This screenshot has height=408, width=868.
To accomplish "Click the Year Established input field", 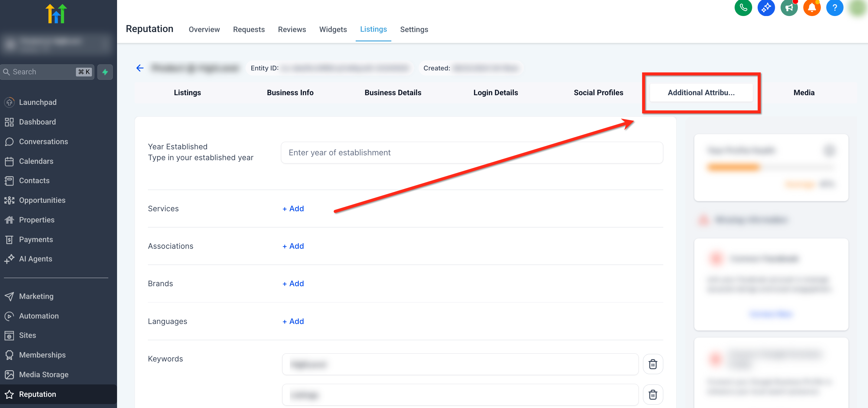I will [472, 153].
